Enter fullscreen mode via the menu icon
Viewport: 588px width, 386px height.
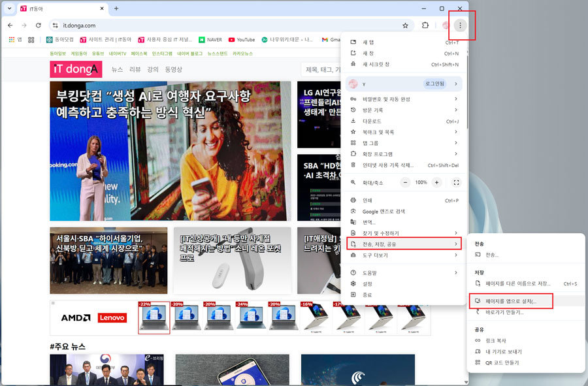coord(456,182)
